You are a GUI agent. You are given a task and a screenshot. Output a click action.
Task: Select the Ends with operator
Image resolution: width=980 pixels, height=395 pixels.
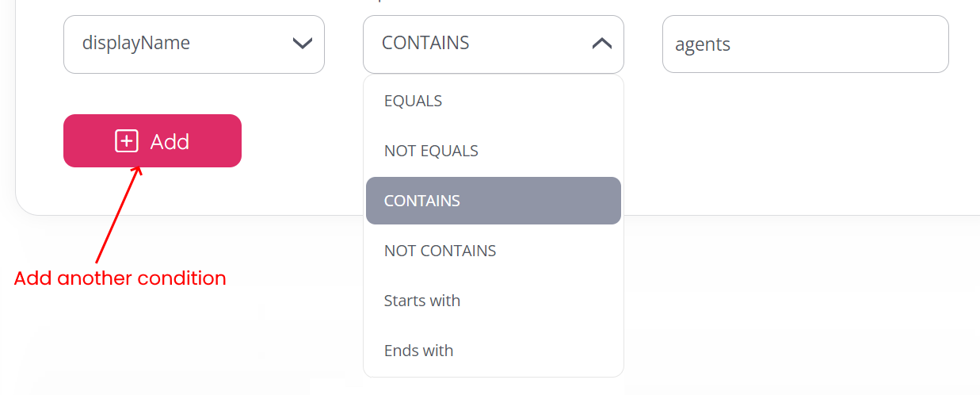pos(418,351)
